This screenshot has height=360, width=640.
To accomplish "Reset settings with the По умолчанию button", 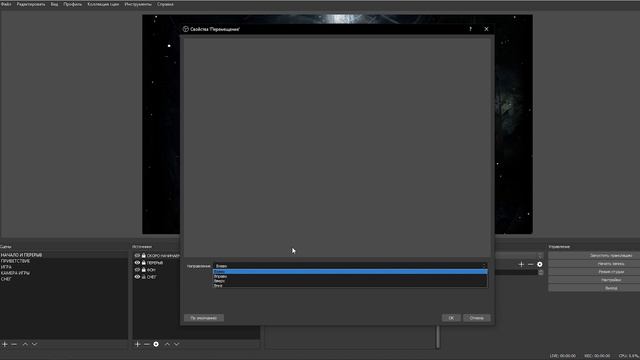I will coord(204,318).
